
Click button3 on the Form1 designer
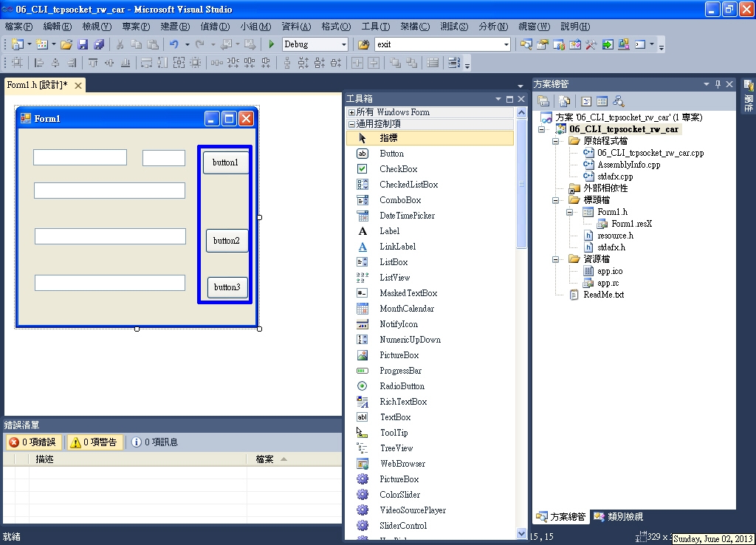[226, 287]
